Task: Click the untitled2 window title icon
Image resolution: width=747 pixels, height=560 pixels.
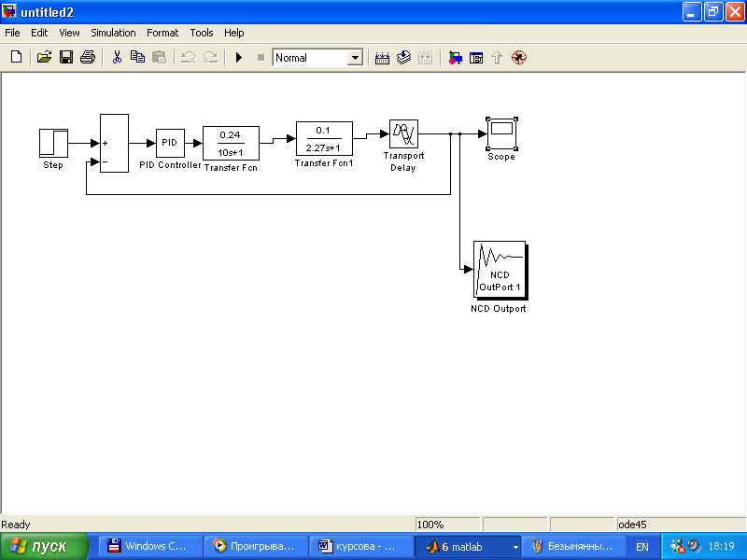Action: point(9,11)
